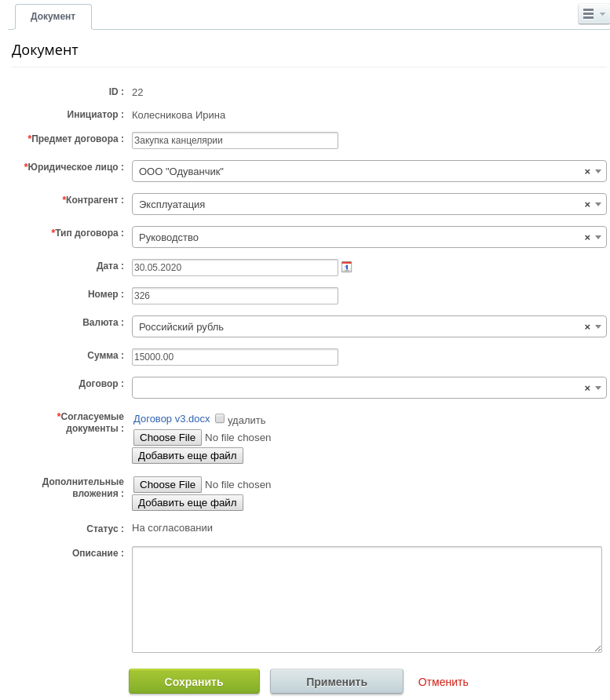Switch to the Документ tab
Image resolution: width=610 pixels, height=700 pixels.
[x=53, y=16]
